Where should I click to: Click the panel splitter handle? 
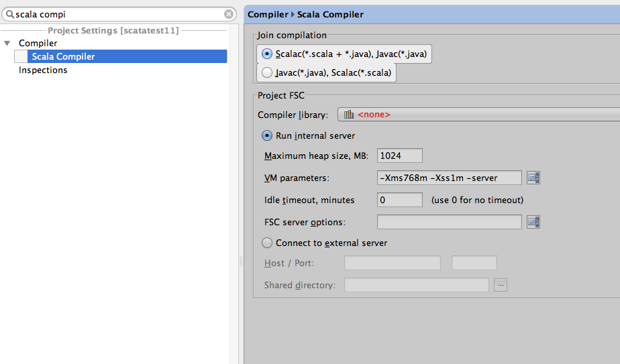(241, 261)
